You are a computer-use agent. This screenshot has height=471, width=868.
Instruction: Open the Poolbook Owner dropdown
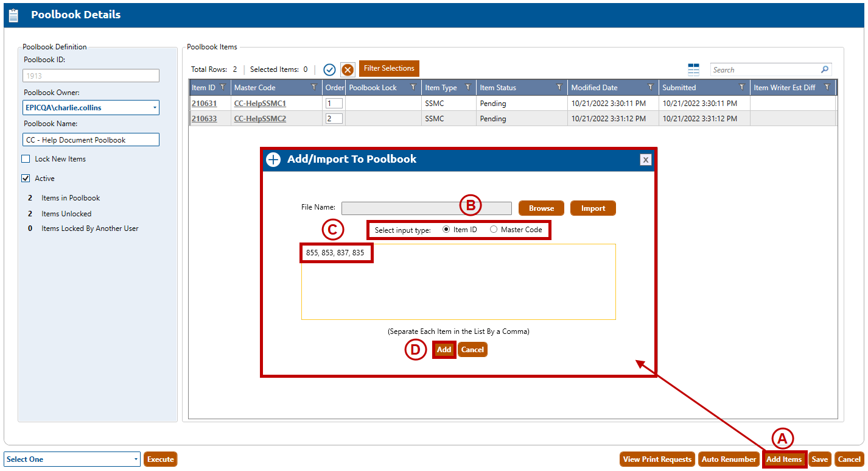click(x=155, y=108)
